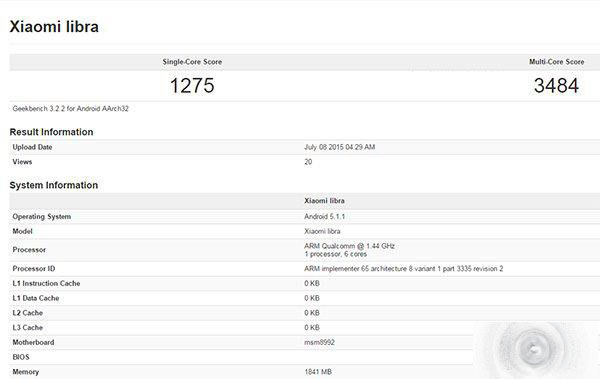600x379 pixels.
Task: Click the 'L3 Cache' row label
Action: coord(28,328)
